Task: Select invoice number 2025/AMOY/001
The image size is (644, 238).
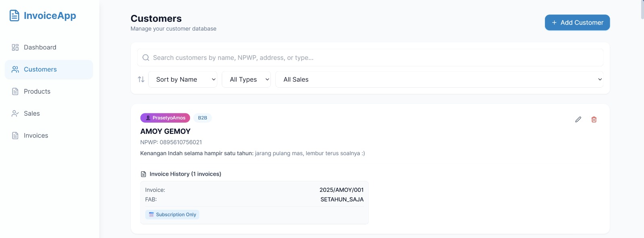Action: click(x=342, y=190)
